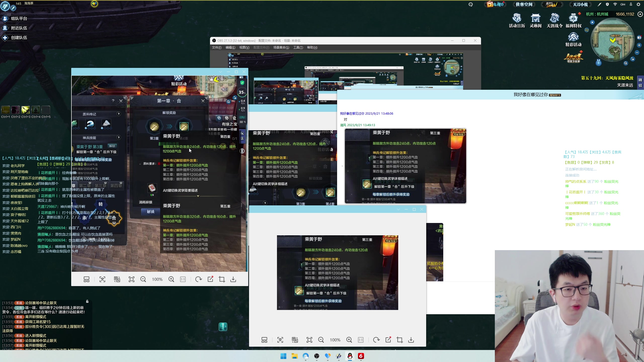The image size is (644, 362).
Task: Click the quest title 第五十九回：天风海雾隐风波
Action: pos(607,78)
